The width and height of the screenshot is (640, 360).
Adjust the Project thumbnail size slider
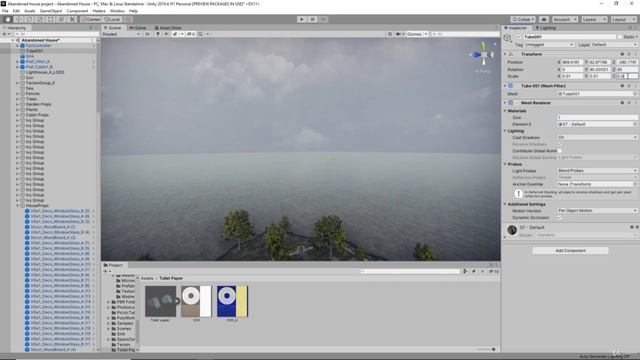pos(487,349)
